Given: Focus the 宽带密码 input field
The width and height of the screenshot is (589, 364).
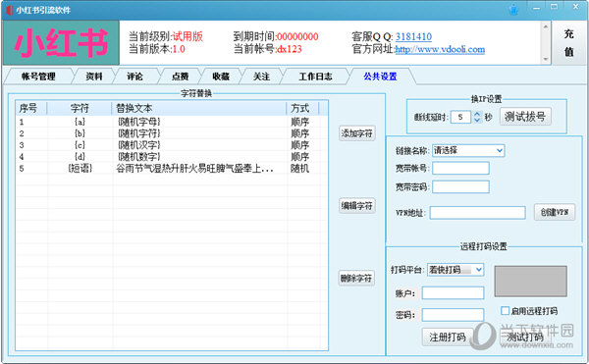Looking at the screenshot, I should point(461,186).
